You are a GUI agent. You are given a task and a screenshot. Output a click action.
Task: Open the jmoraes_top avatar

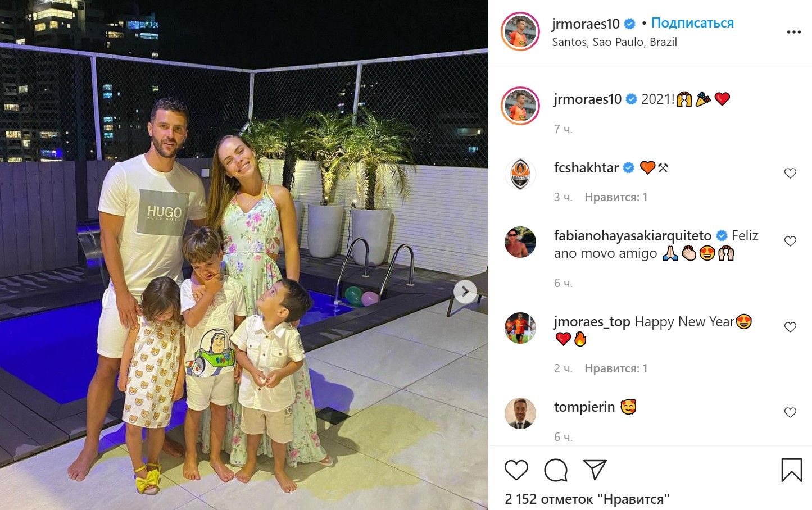pos(520,328)
